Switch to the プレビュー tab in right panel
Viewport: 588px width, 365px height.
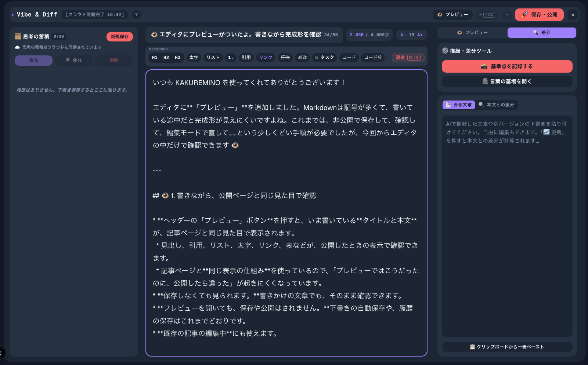(472, 33)
